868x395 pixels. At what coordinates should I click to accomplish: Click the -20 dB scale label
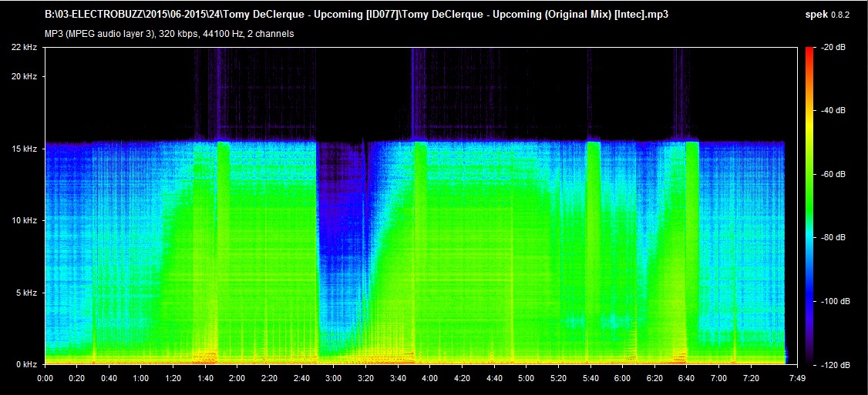click(x=833, y=48)
